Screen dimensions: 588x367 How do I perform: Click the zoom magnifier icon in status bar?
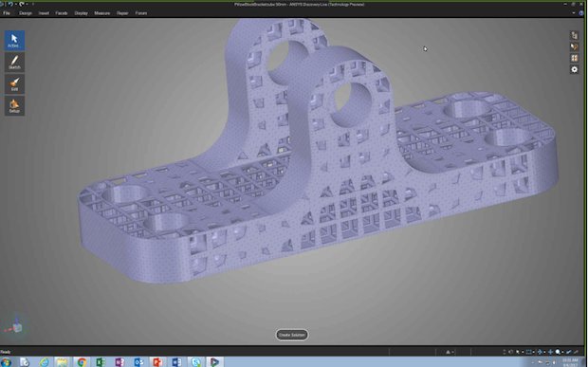[x=558, y=352]
